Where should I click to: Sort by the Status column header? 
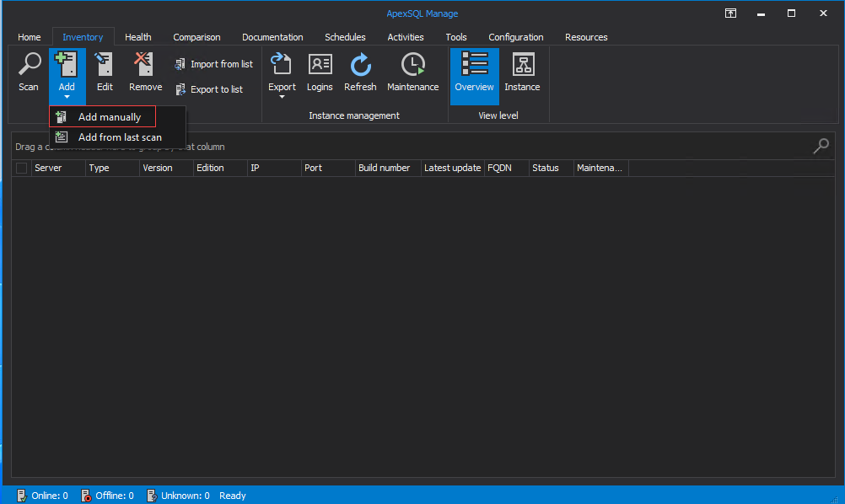[552, 168]
